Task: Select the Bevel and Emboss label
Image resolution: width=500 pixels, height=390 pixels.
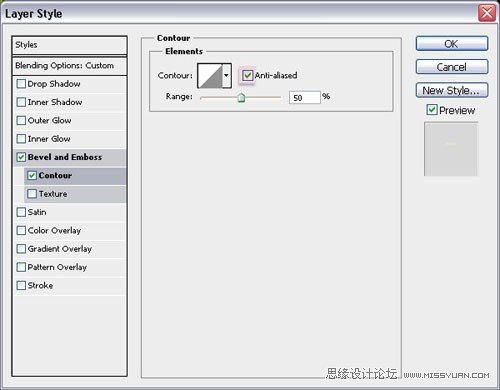Action: pyautogui.click(x=65, y=157)
